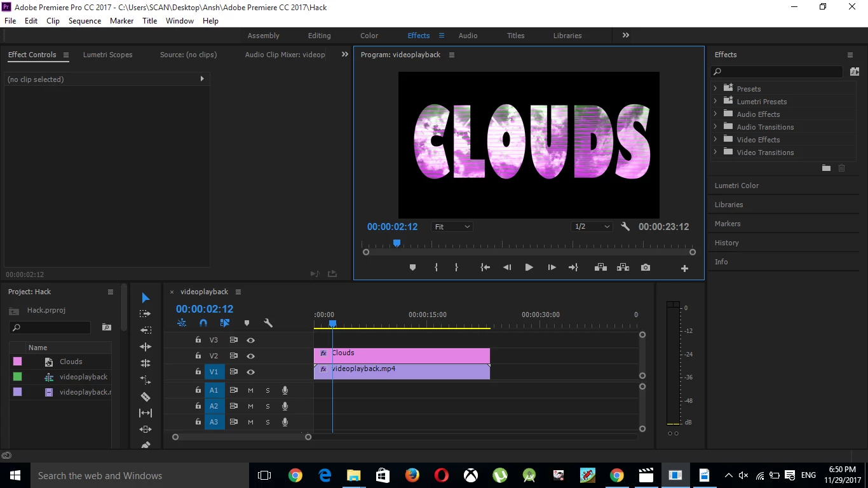This screenshot has width=868, height=488.
Task: Click the Lift button
Action: (600, 268)
